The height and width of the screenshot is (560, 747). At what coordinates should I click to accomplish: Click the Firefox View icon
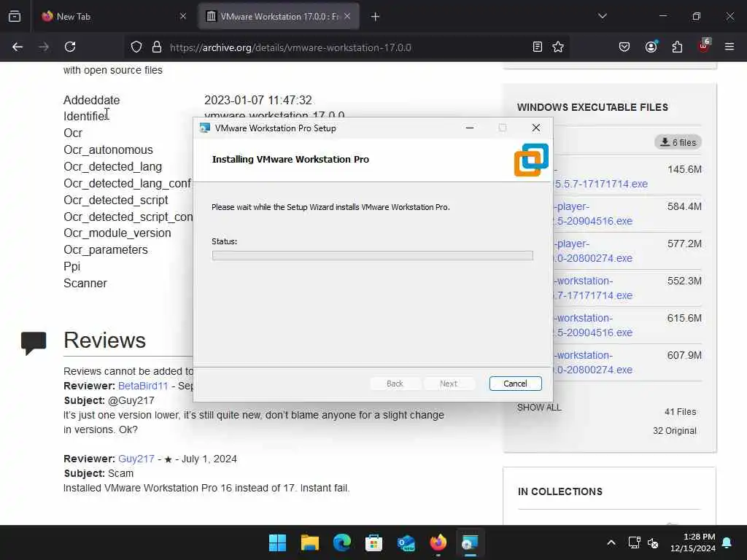(15, 16)
